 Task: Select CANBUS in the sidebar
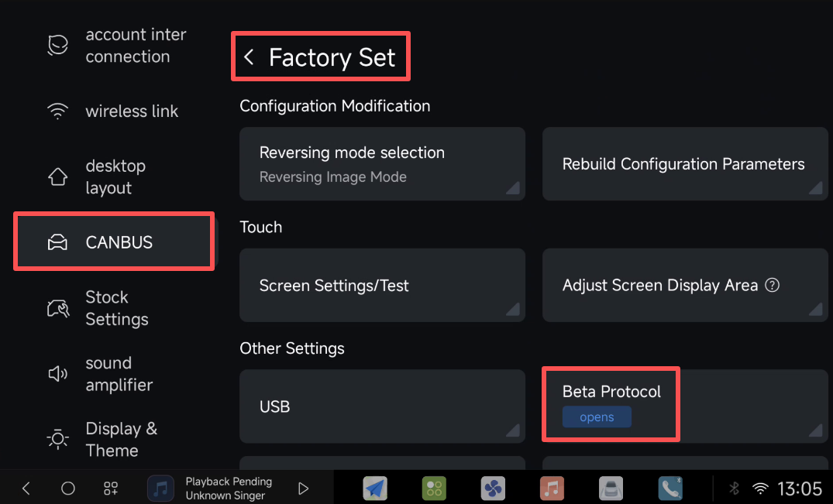pyautogui.click(x=113, y=242)
